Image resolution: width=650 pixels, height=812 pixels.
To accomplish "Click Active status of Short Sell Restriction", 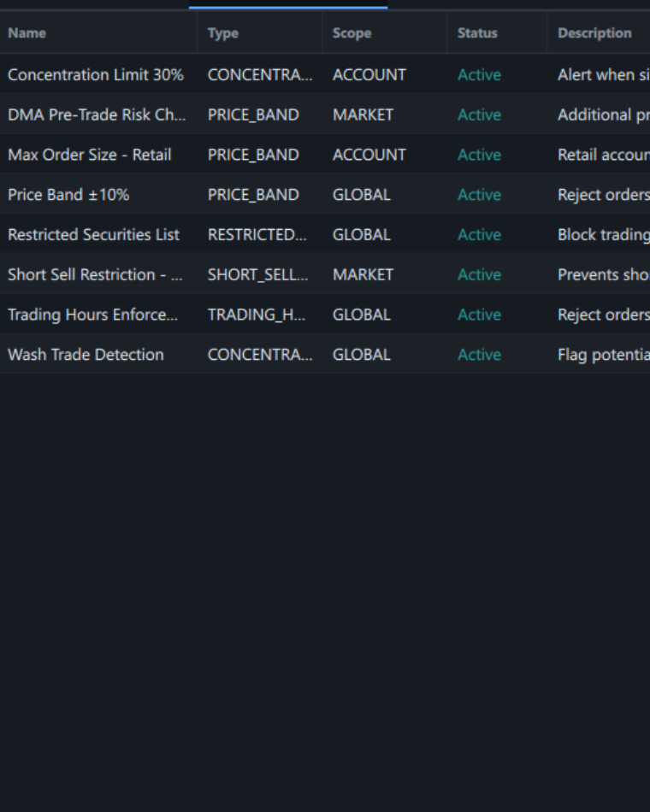I will pos(480,274).
